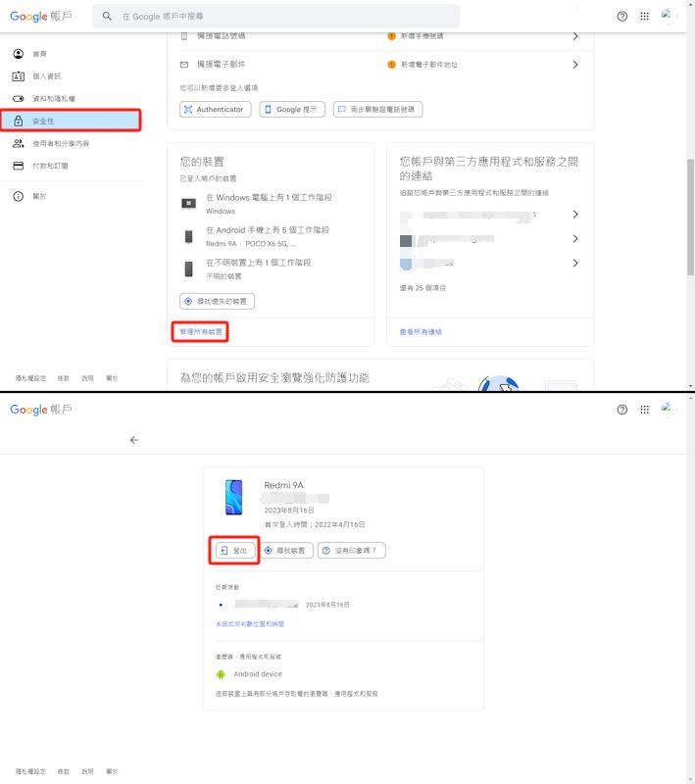This screenshot has width=695, height=784.
Task: Open 隱私權設定 in the Redmi 9A page footer
Action: [x=30, y=771]
